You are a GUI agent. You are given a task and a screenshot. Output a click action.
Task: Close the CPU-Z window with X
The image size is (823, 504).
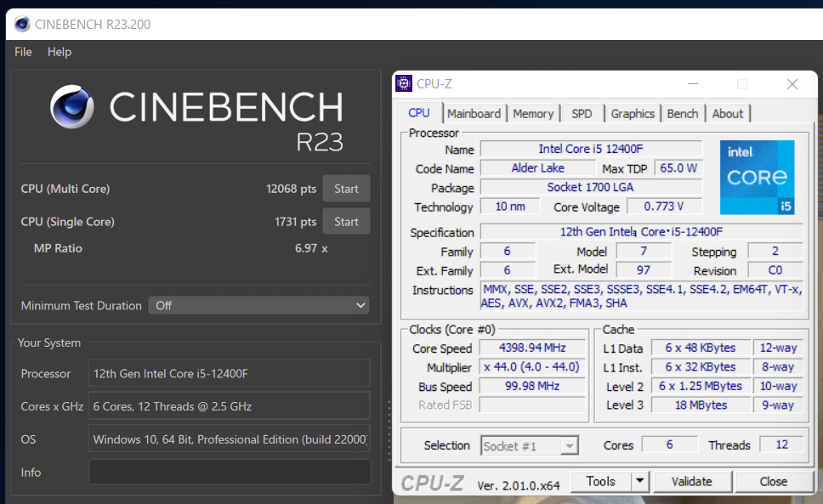coord(792,84)
